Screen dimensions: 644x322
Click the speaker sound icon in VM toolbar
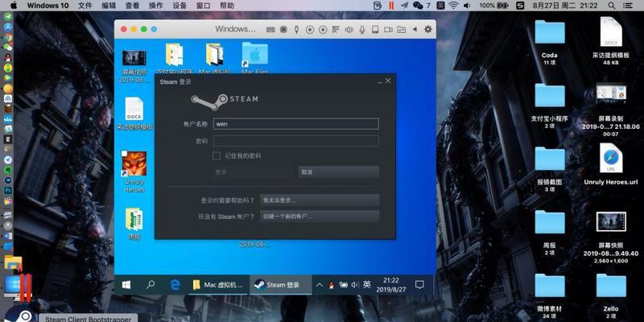coord(349,30)
